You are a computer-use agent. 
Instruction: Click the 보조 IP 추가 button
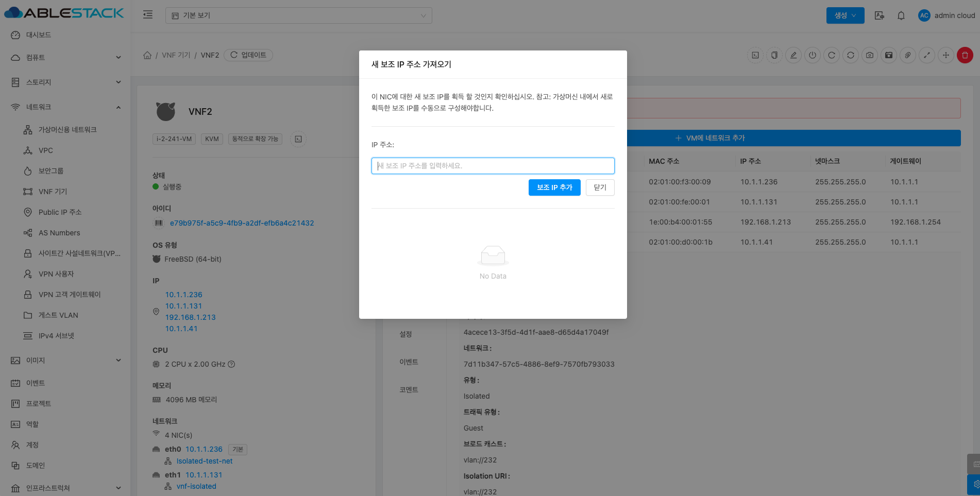coord(554,187)
